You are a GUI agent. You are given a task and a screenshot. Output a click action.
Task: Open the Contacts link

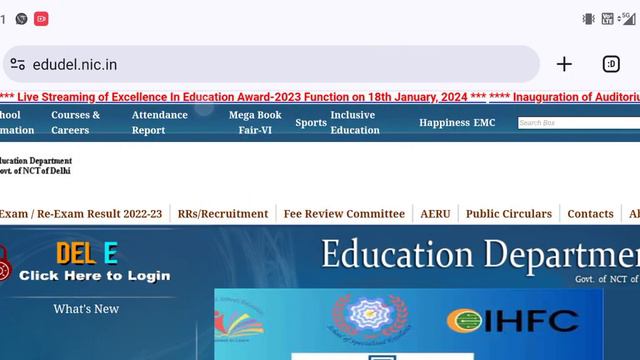[590, 213]
